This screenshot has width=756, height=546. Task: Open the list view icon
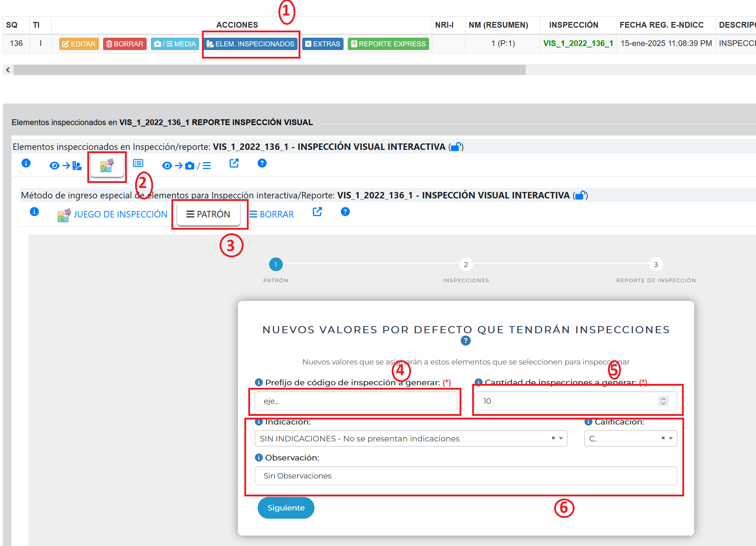pyautogui.click(x=138, y=164)
